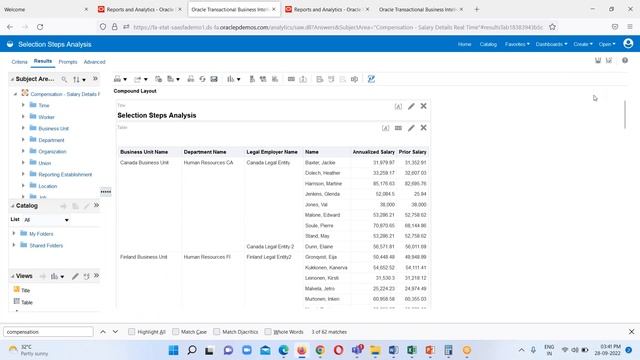This screenshot has height=360, width=640.
Task: Click the browser address bar
Action: [338, 27]
